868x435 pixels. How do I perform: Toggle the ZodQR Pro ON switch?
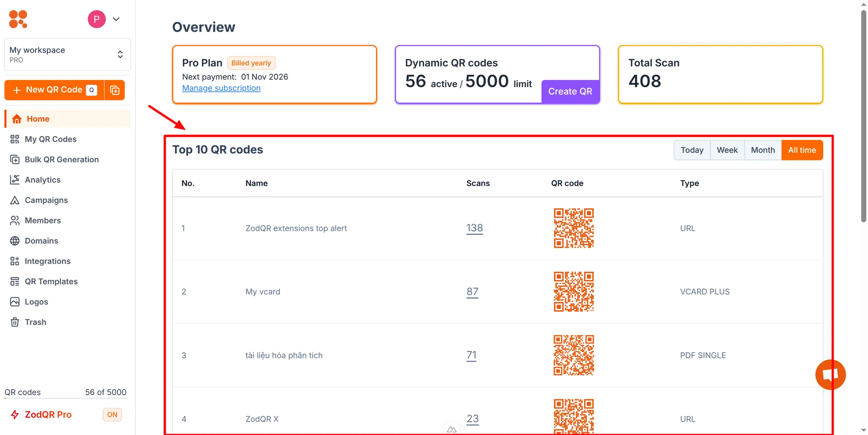[112, 415]
